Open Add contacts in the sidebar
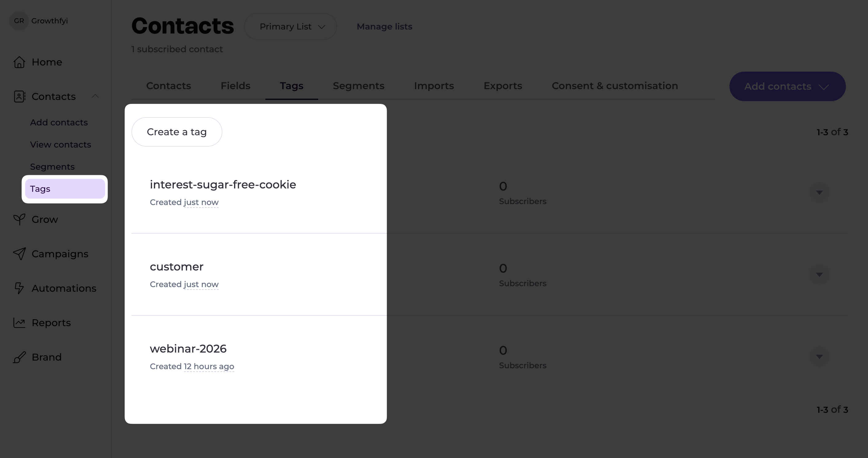Viewport: 868px width, 458px height. 59,122
